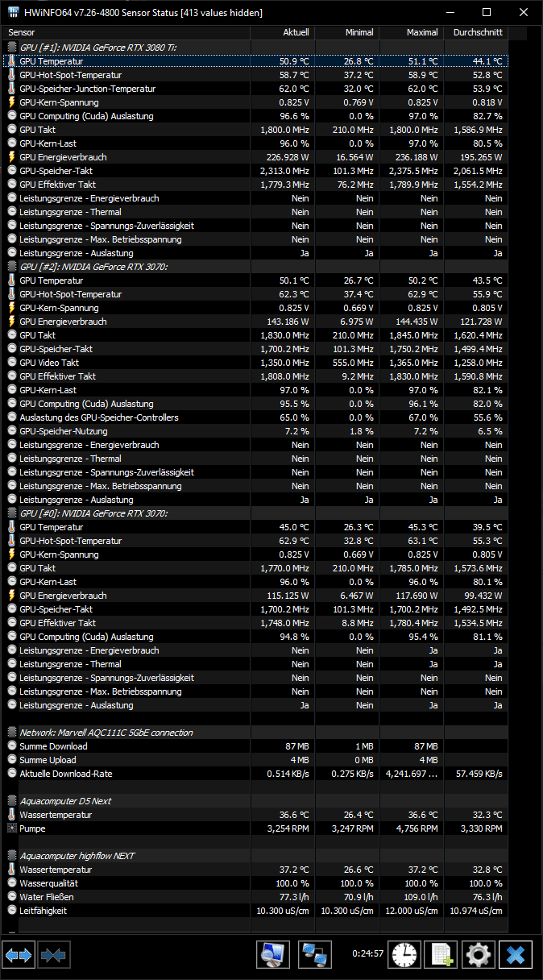Select the GPU [#2]: NVIDIA GeForce RTX 3070 header
The image size is (543, 980).
(93, 267)
